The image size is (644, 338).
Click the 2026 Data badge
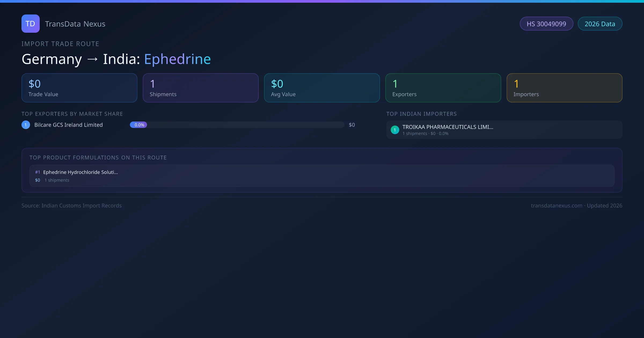click(x=599, y=24)
